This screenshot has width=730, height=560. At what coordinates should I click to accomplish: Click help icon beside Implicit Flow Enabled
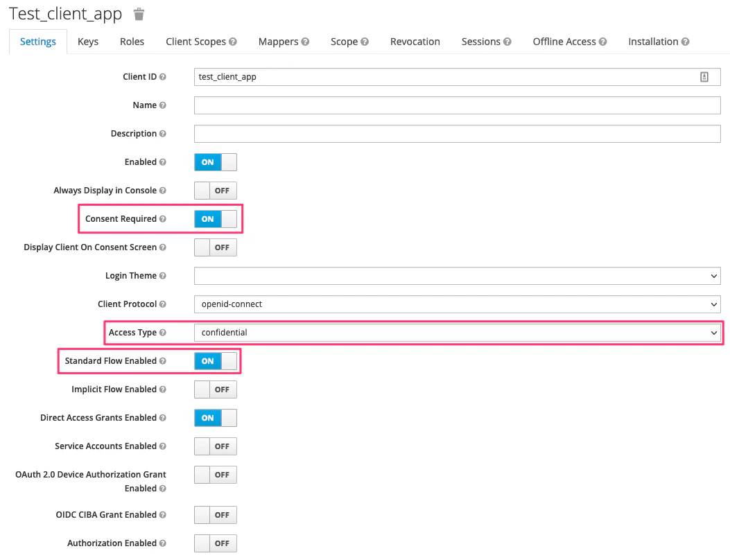pyautogui.click(x=162, y=390)
